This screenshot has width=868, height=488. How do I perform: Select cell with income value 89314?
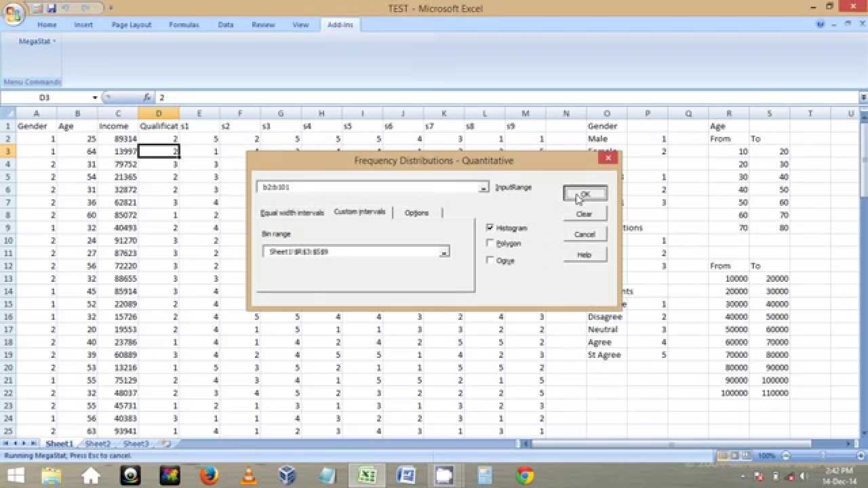pyautogui.click(x=118, y=139)
